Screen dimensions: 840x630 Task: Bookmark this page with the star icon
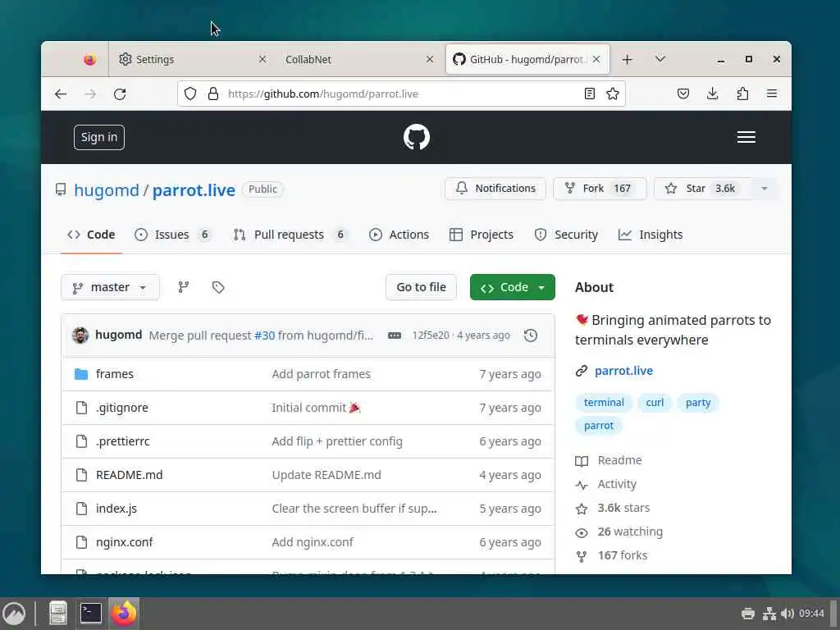[613, 94]
